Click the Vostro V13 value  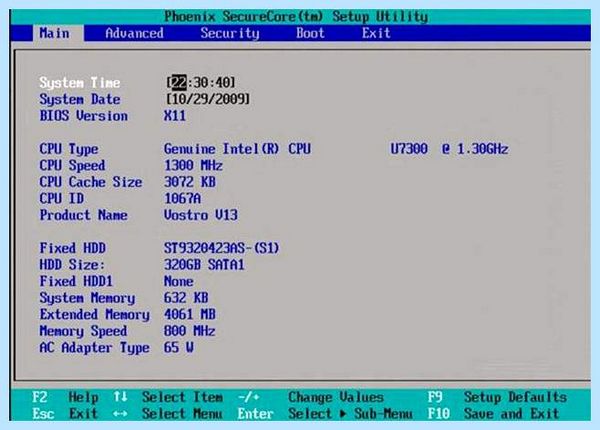[x=201, y=215]
